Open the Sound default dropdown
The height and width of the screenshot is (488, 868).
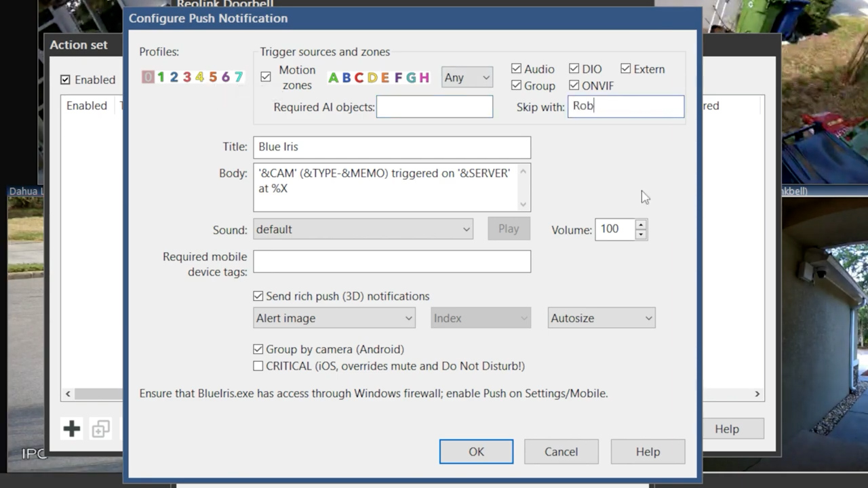(363, 229)
